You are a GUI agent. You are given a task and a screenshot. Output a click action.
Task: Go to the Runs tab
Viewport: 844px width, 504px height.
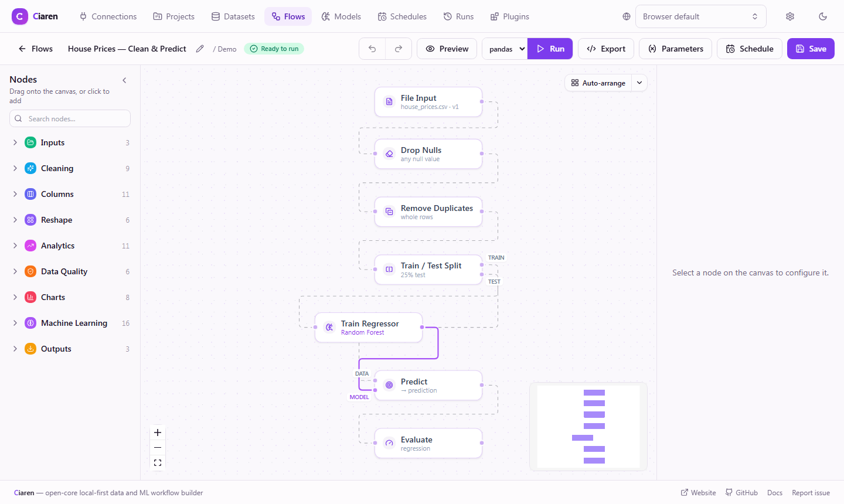[x=458, y=16]
